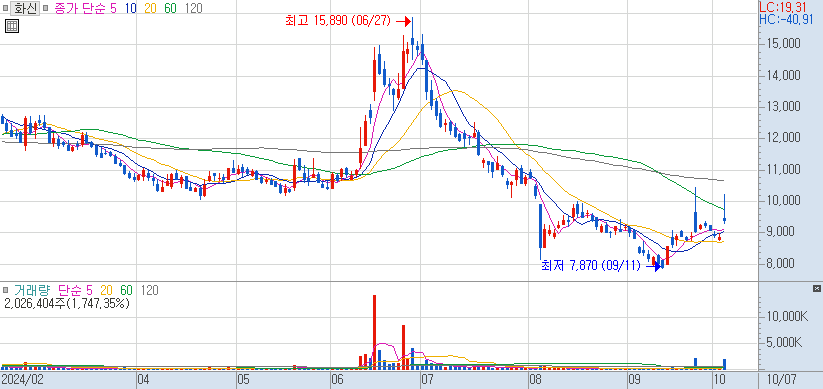Screen dimensions: 823x389
Task: Click the 화신 stock name button
Action: [24, 8]
